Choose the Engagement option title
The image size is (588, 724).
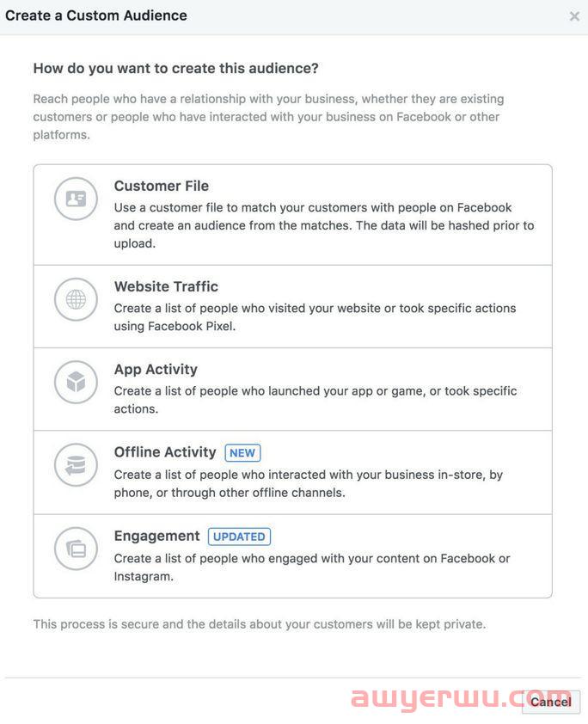157,536
